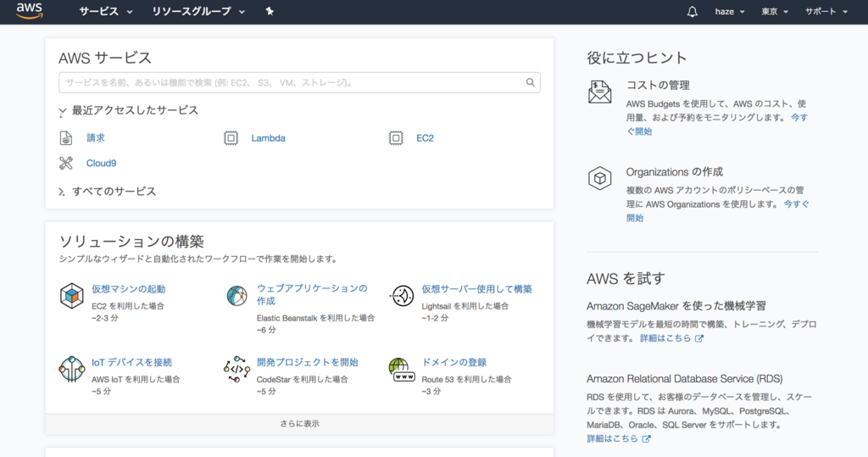Click the Elastic Beanstalk web app globe icon

click(x=237, y=296)
